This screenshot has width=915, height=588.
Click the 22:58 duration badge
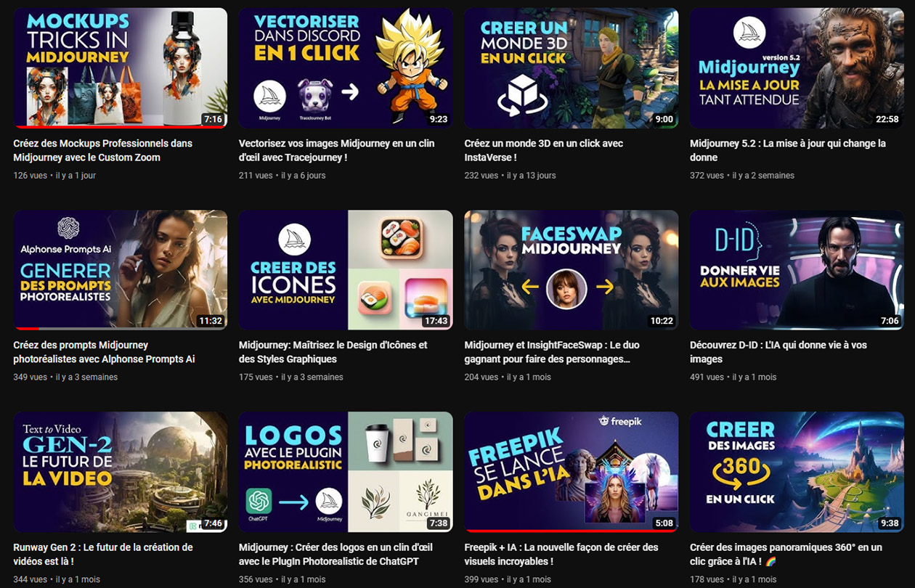click(887, 119)
